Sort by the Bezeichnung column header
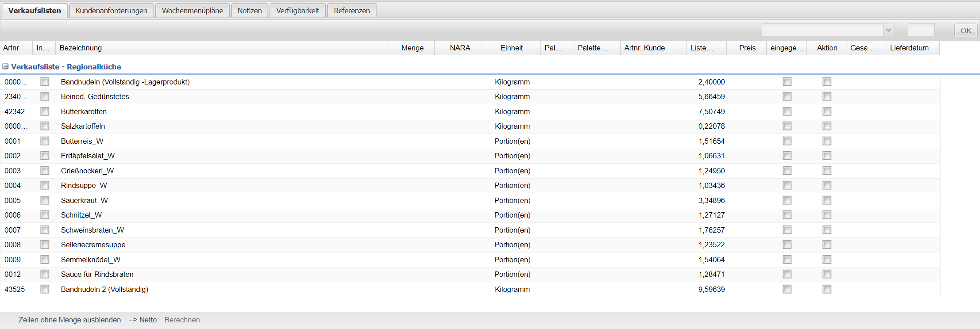This screenshot has height=329, width=980. pos(221,48)
